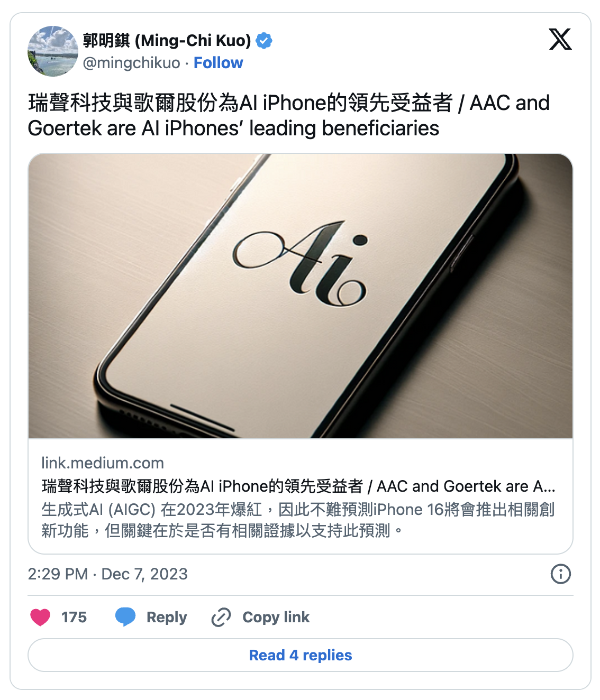Open the 2:29 PM · Dec 7, 2023 timestamp

pos(108,574)
